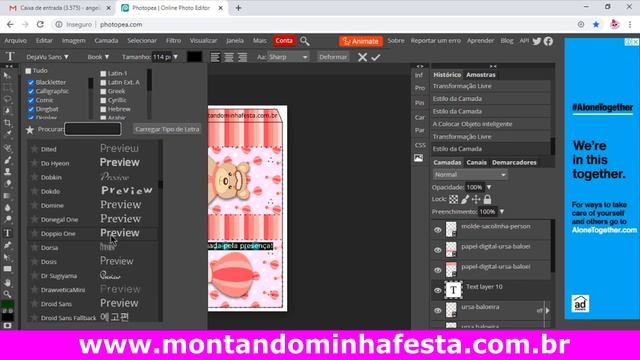640x360 pixels.
Task: Click the Deformar button
Action: [333, 57]
